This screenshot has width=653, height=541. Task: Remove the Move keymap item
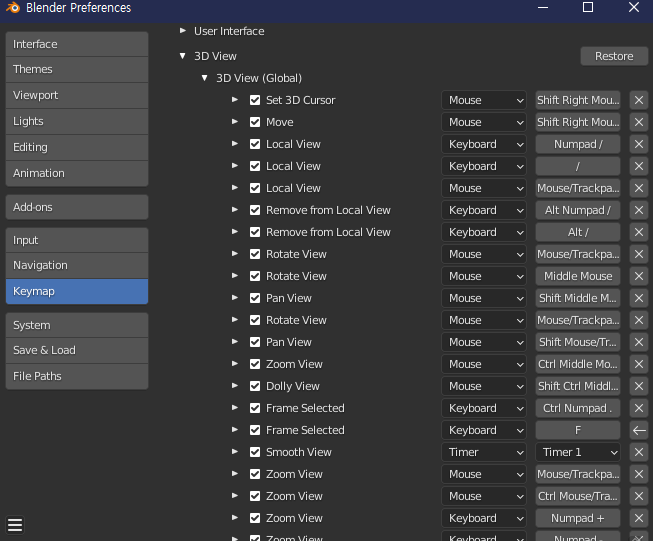point(638,122)
